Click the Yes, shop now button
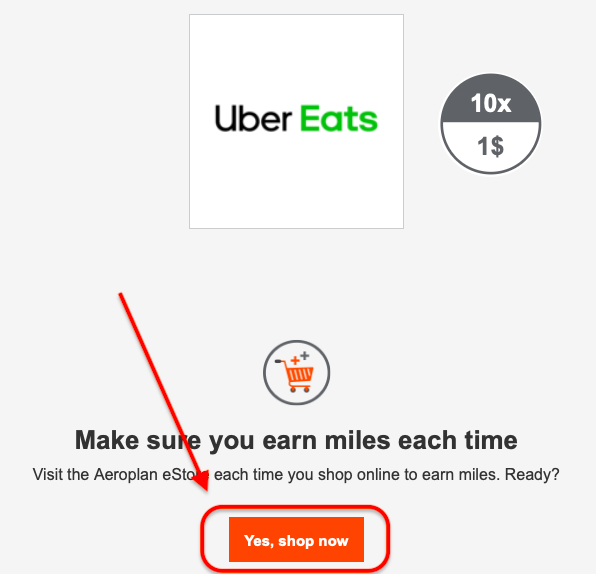 tap(296, 539)
